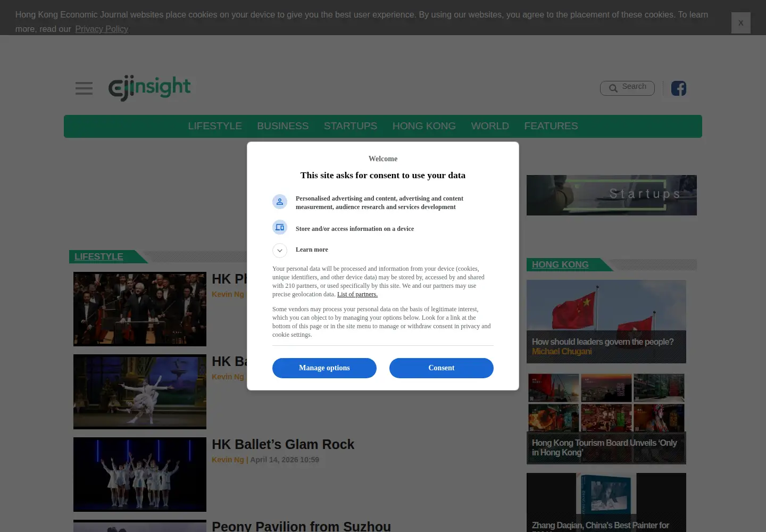The height and width of the screenshot is (532, 766).
Task: Go to the FEATURES nav tab
Action: pos(551,126)
